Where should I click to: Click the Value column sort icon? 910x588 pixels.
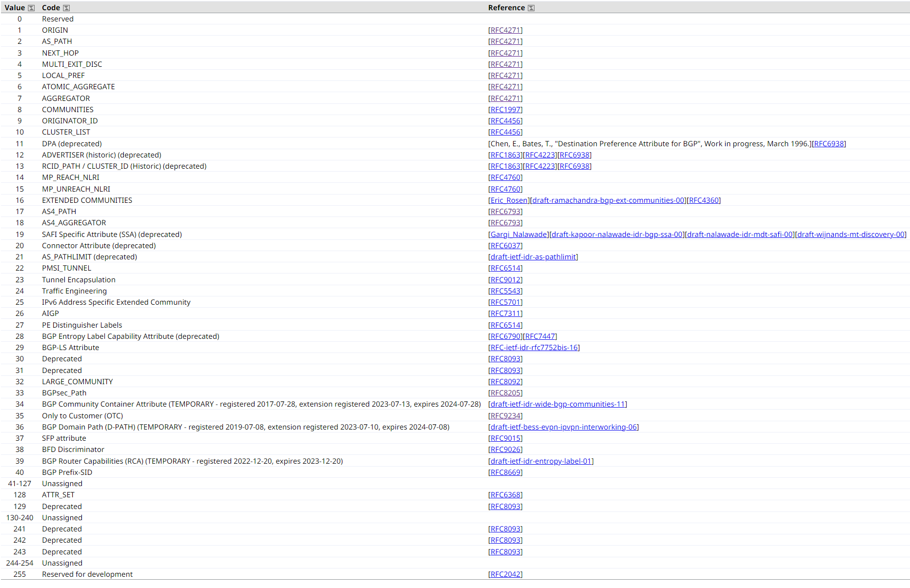click(31, 8)
